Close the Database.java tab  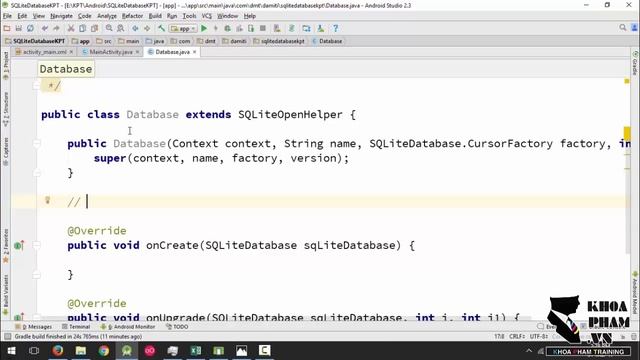195,52
